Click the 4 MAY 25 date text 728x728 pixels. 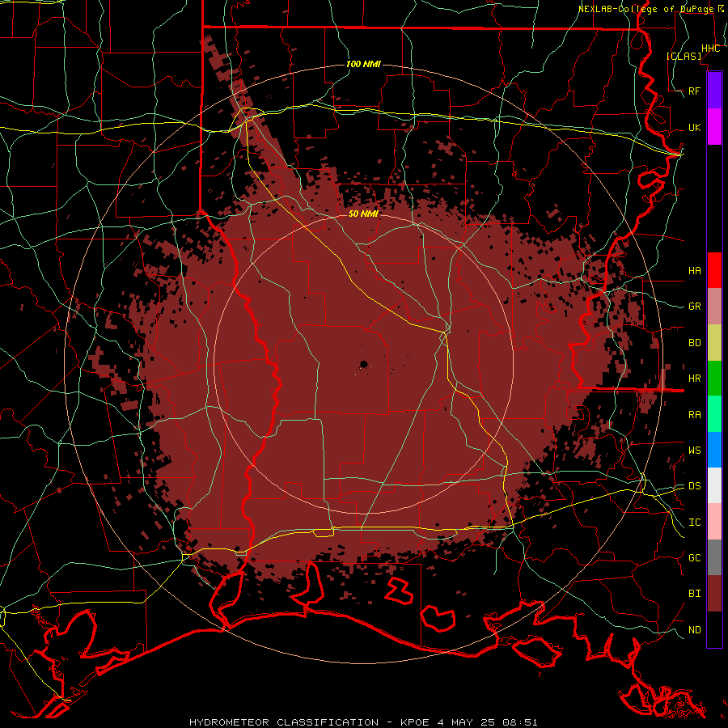point(467,722)
